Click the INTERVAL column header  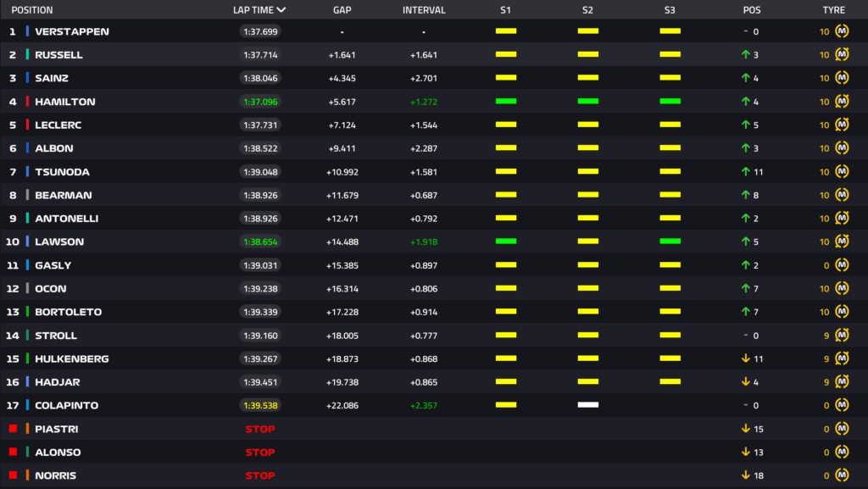[424, 10]
